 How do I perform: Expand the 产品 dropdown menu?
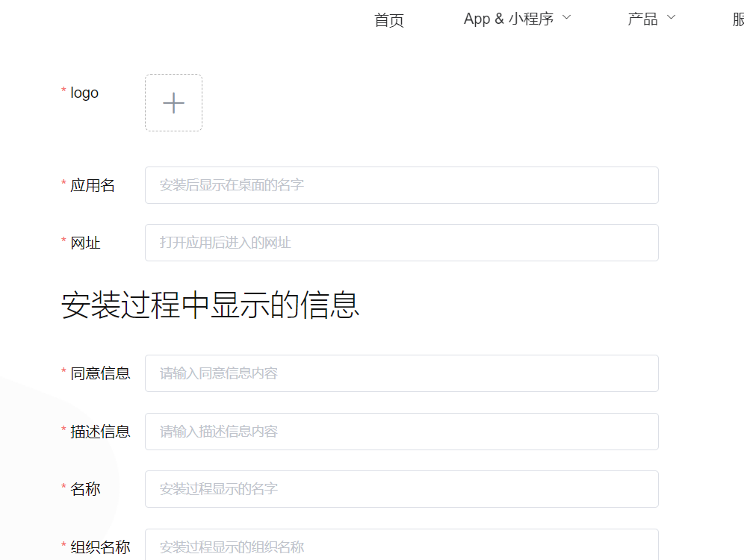pos(651,19)
